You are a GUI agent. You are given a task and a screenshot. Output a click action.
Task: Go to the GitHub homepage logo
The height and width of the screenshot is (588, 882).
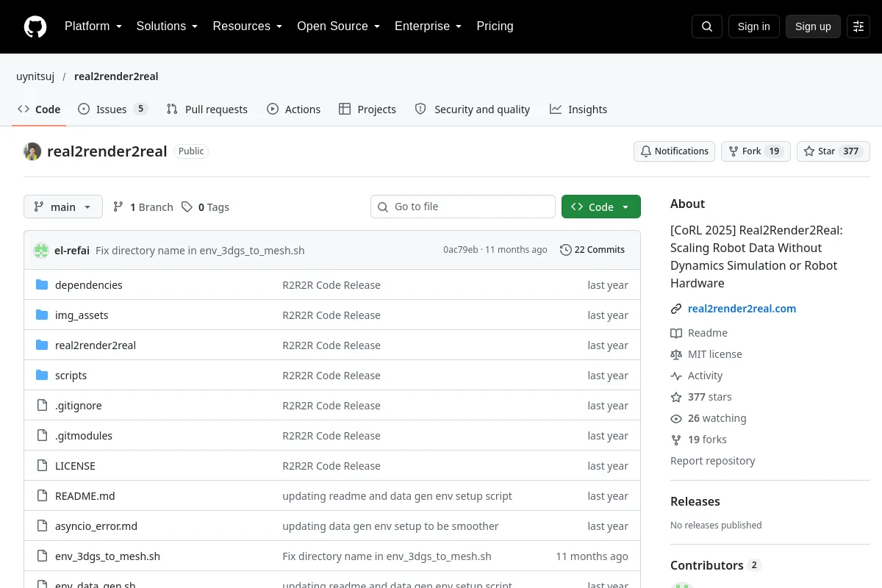click(x=35, y=26)
